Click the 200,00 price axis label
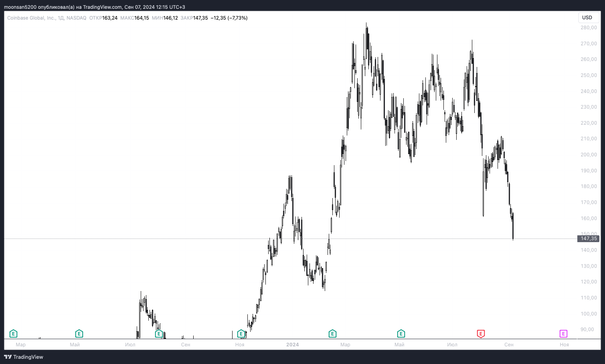Image resolution: width=605 pixels, height=364 pixels. (589, 155)
